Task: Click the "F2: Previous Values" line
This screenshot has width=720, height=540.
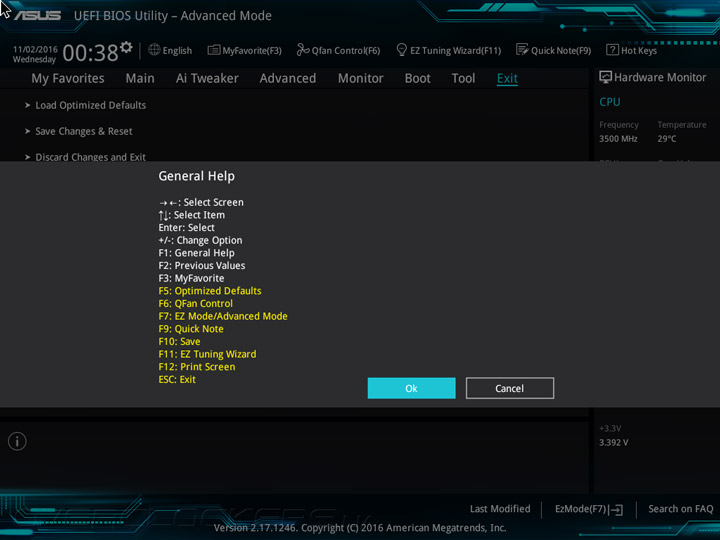Action: [202, 265]
